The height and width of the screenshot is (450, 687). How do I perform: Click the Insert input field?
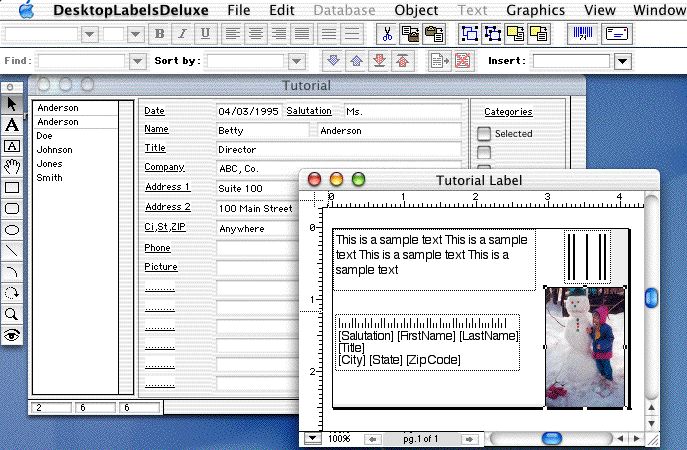pos(572,61)
